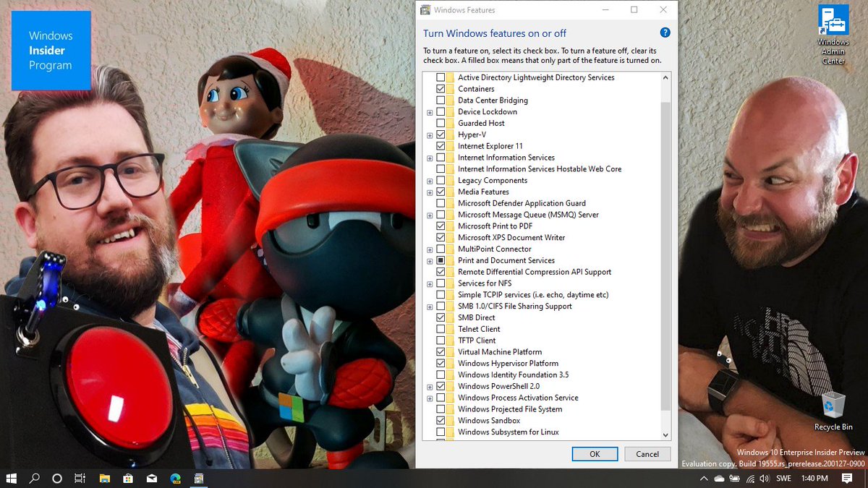Check the TFTP Client checkbox

(441, 341)
